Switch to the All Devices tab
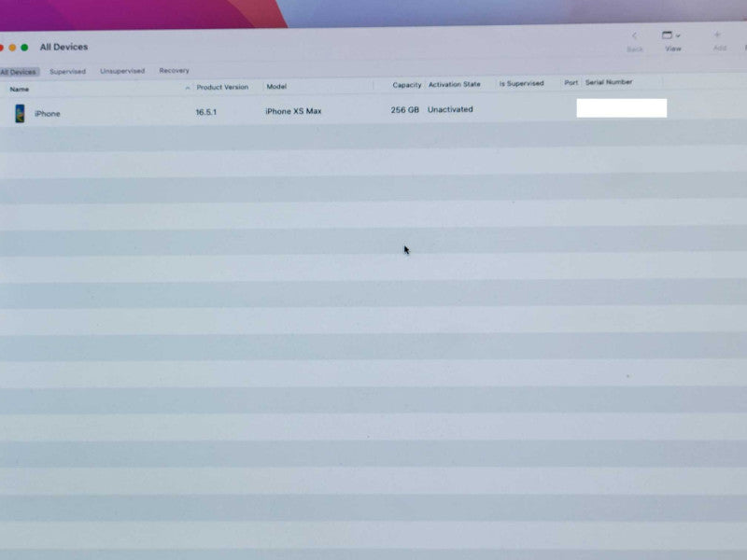This screenshot has width=747, height=560. point(18,73)
